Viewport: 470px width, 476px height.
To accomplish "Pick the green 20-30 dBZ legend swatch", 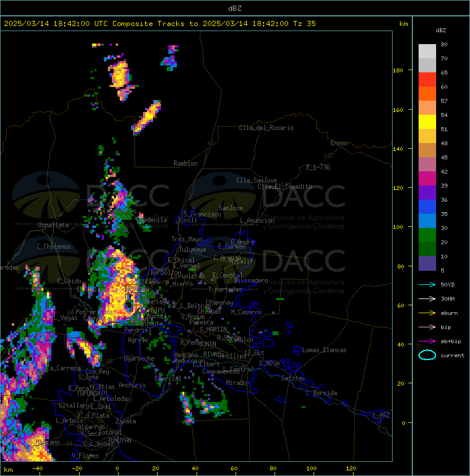I will coord(427,235).
